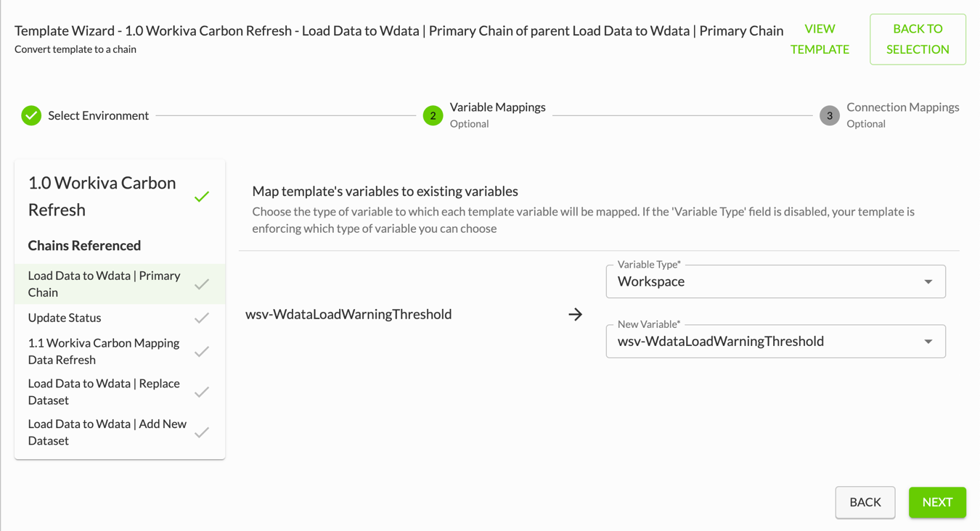Select the Update Status chain

click(x=120, y=318)
